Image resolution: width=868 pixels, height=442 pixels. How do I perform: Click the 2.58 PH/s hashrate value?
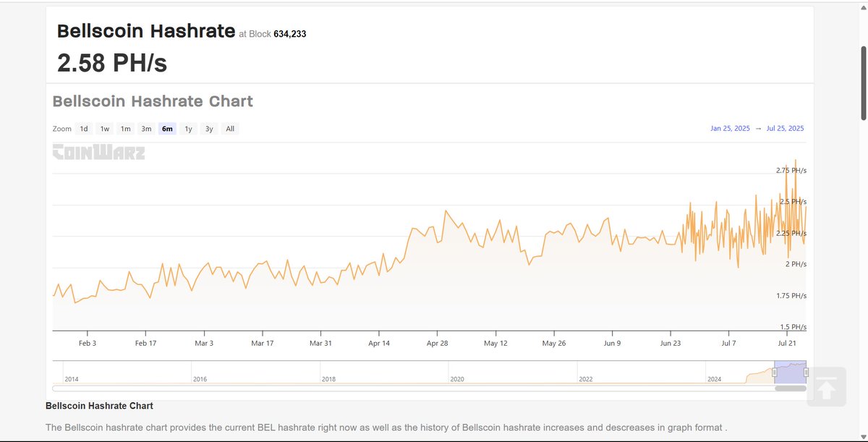click(112, 63)
